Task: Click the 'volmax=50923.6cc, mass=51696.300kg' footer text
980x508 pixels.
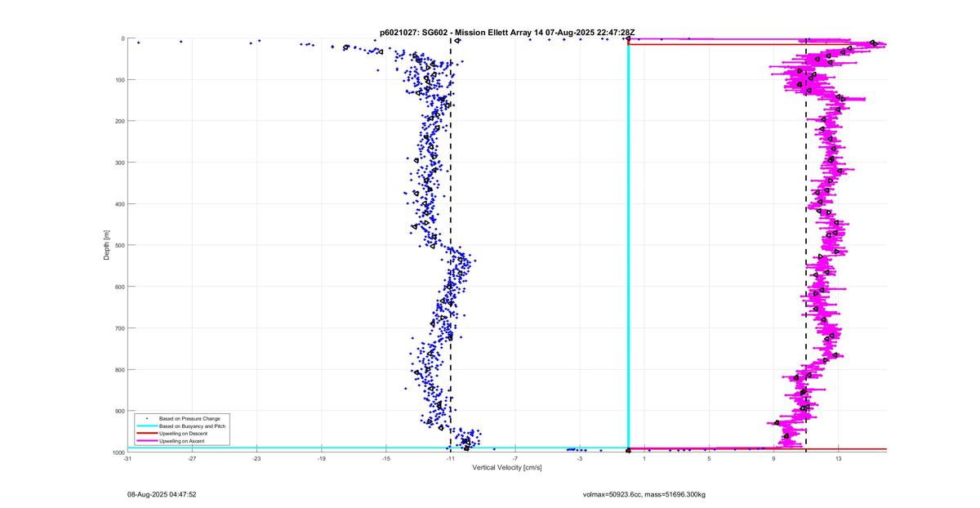Action: [x=644, y=494]
